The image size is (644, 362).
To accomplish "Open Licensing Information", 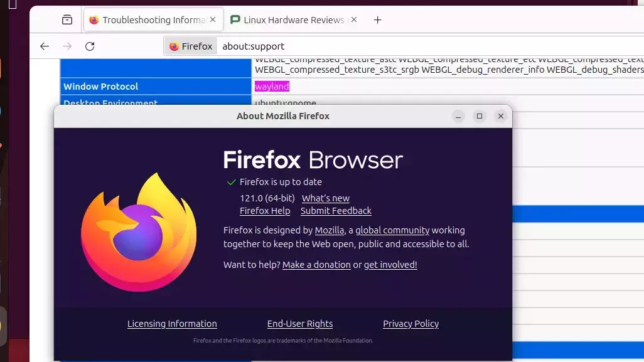I will point(172,324).
